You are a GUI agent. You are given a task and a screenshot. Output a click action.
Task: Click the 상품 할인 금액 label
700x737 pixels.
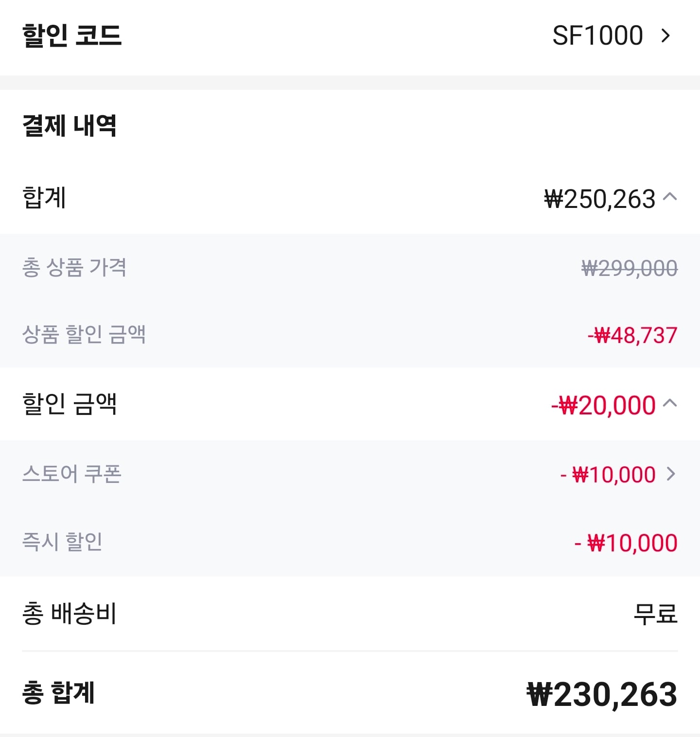(84, 334)
